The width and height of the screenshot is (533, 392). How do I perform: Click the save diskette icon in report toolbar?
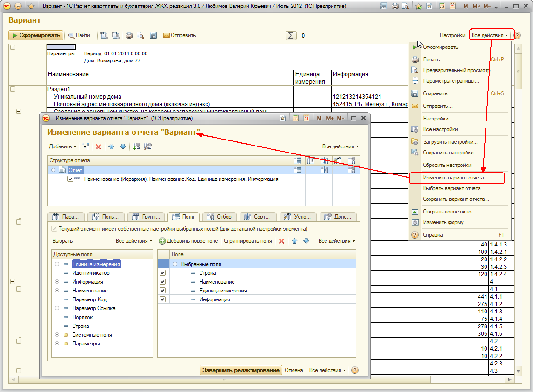153,35
